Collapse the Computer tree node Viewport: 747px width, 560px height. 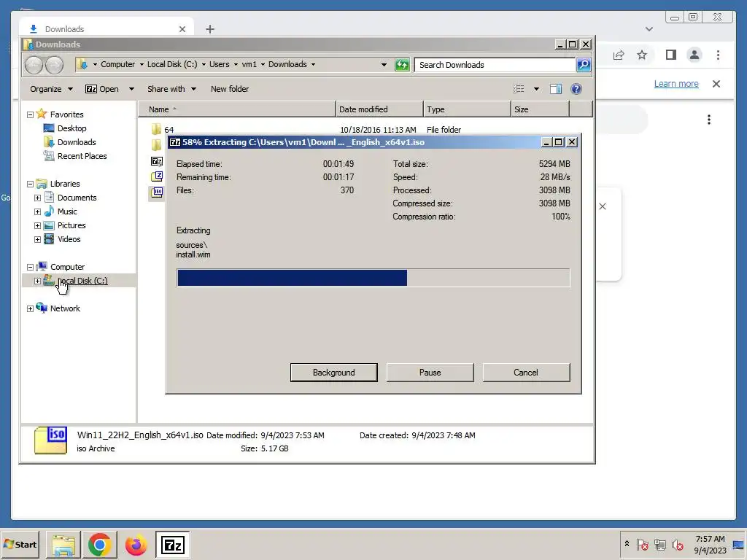(x=30, y=267)
